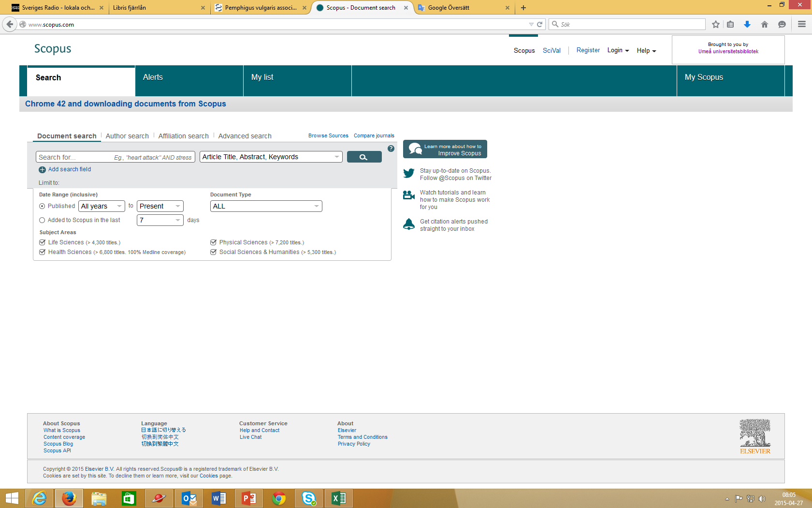Open the Privacy Policy footer link
Image resolution: width=812 pixels, height=508 pixels.
point(354,444)
